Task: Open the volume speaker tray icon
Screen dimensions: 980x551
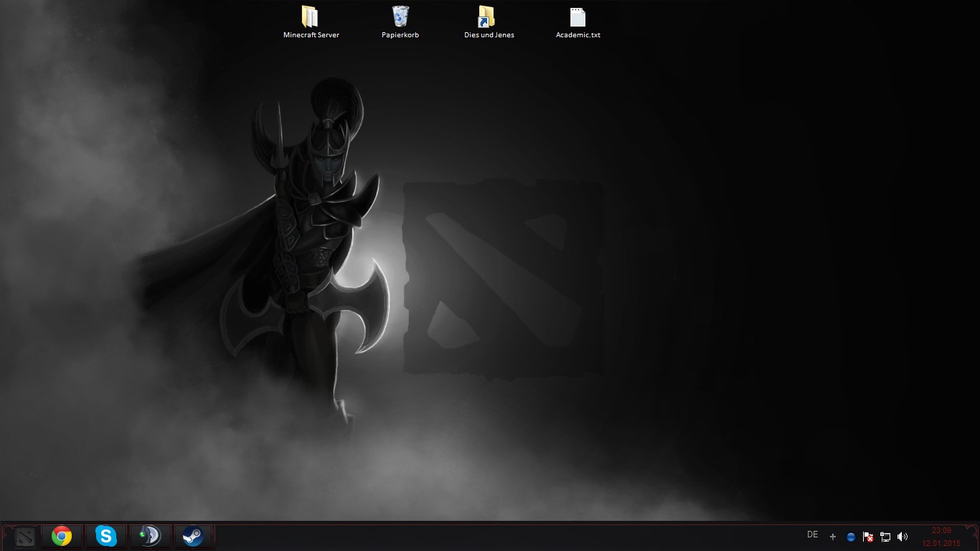Action: pos(903,537)
